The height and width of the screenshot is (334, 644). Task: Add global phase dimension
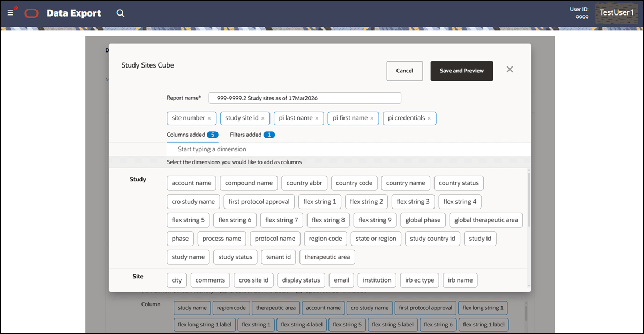423,220
